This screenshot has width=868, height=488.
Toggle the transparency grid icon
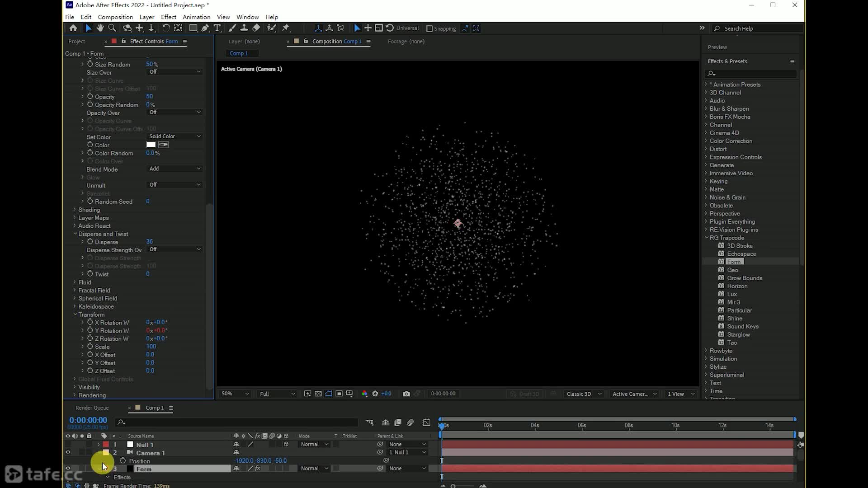(318, 394)
